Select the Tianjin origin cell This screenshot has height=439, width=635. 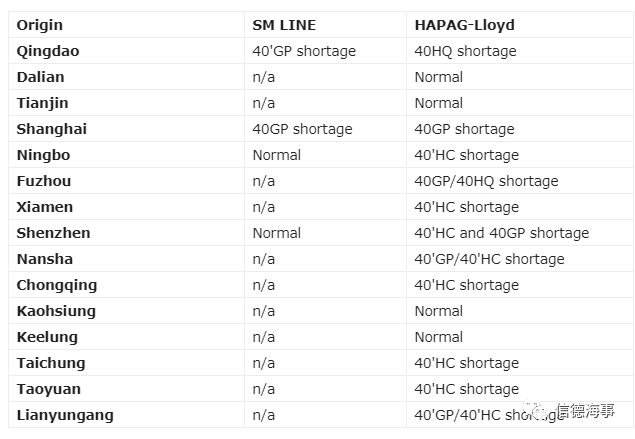point(126,103)
